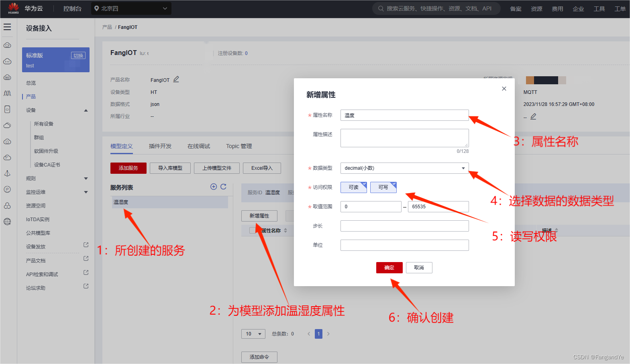Collapse the 设备 sidebar section

point(86,110)
